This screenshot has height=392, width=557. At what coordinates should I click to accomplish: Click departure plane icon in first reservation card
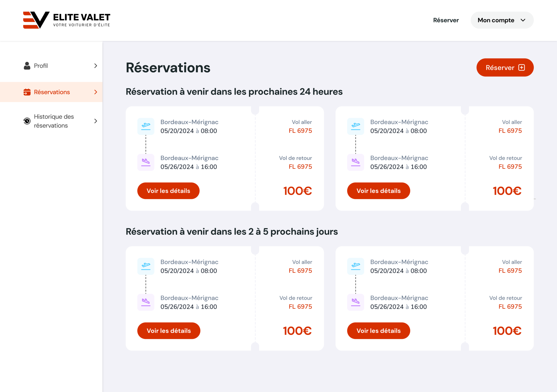[146, 126]
